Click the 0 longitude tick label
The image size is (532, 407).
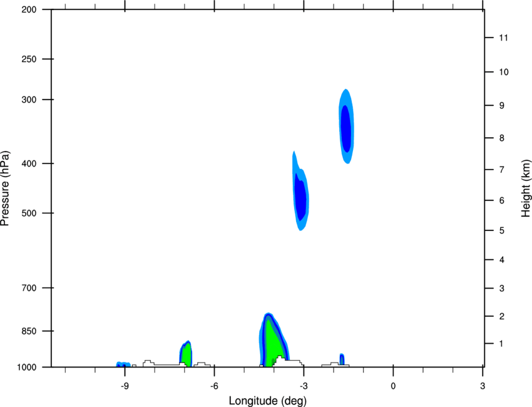[393, 386]
